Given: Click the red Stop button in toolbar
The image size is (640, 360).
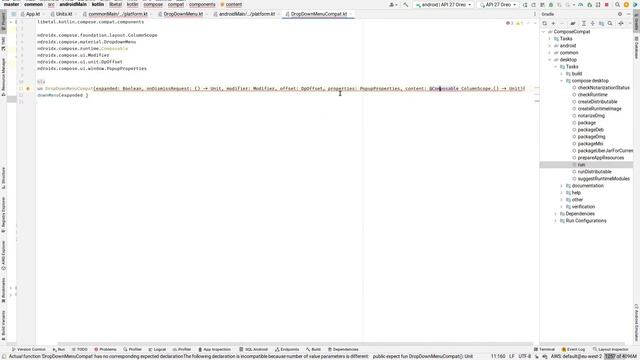Looking at the screenshot, I should click(607, 4).
